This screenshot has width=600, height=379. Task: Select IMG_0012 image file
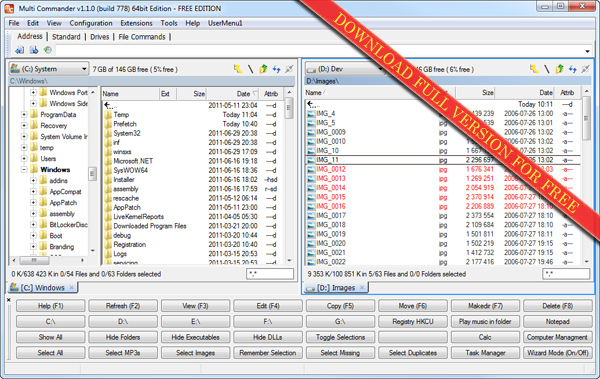[331, 169]
